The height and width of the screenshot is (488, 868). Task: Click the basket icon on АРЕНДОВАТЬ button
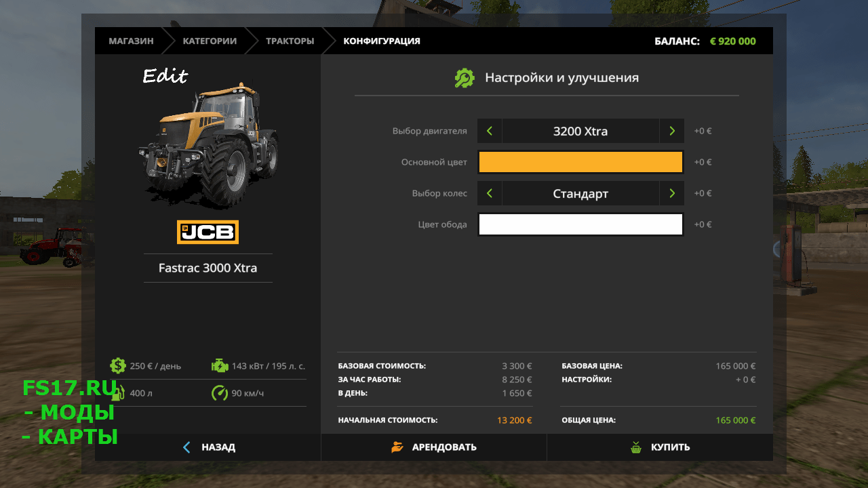397,447
